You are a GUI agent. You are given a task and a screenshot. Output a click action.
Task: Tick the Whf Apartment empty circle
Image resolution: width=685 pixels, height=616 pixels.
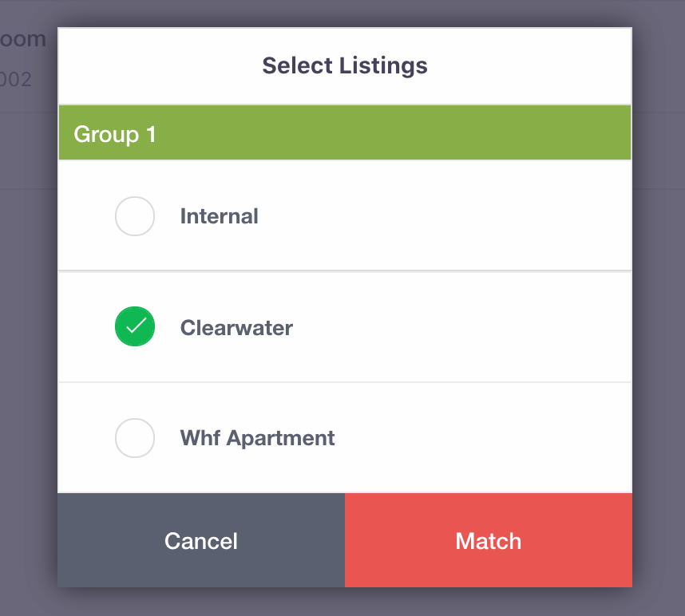point(135,438)
